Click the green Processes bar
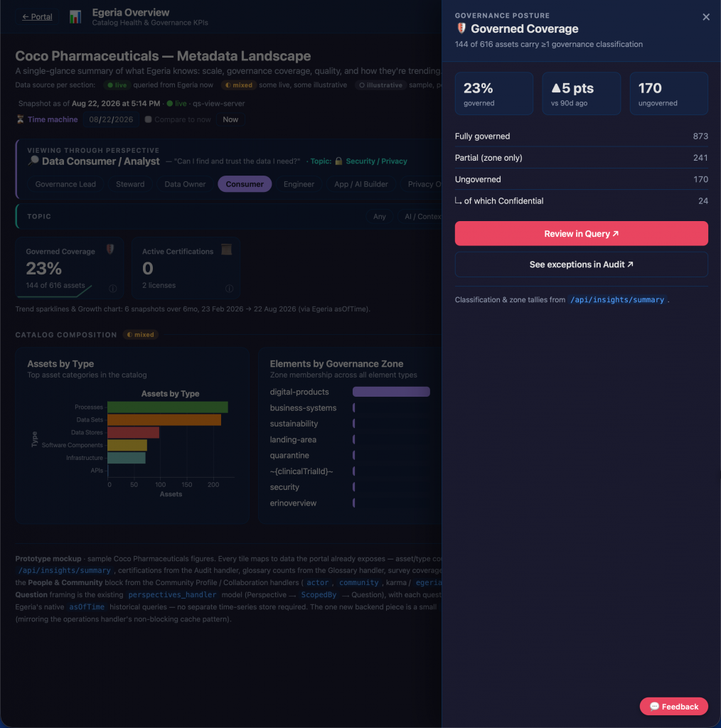 click(168, 407)
